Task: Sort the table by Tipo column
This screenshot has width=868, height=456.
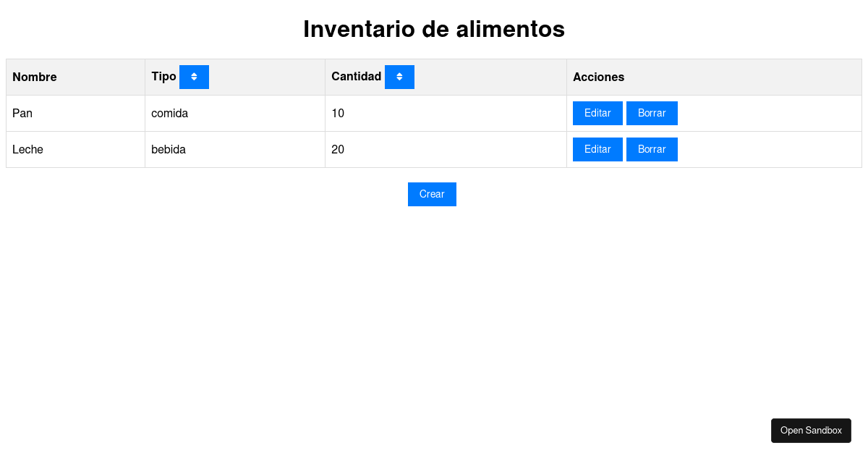Action: tap(194, 77)
